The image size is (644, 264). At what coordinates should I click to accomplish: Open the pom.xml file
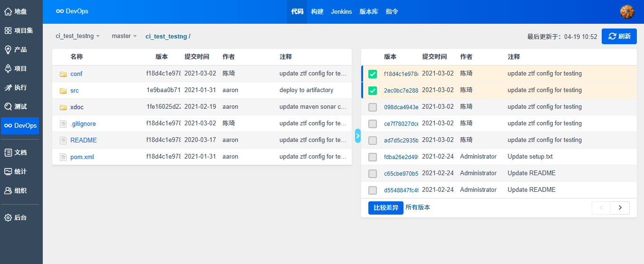tap(82, 157)
